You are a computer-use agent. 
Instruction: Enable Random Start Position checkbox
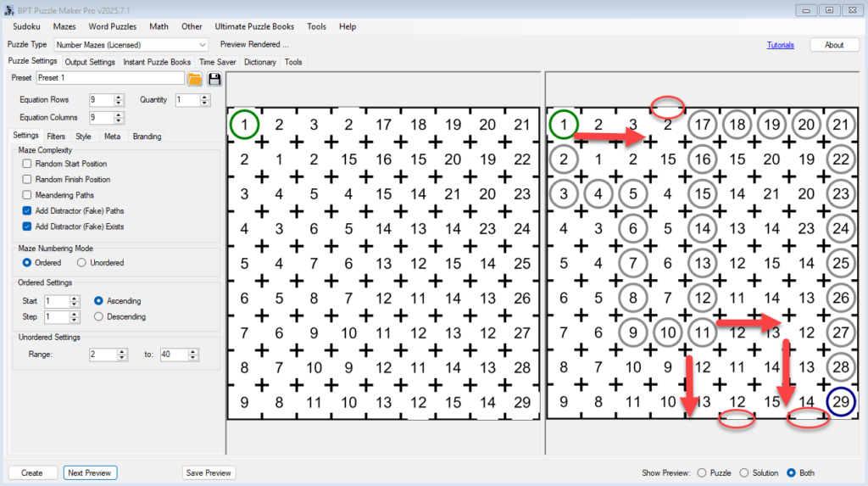click(x=28, y=164)
